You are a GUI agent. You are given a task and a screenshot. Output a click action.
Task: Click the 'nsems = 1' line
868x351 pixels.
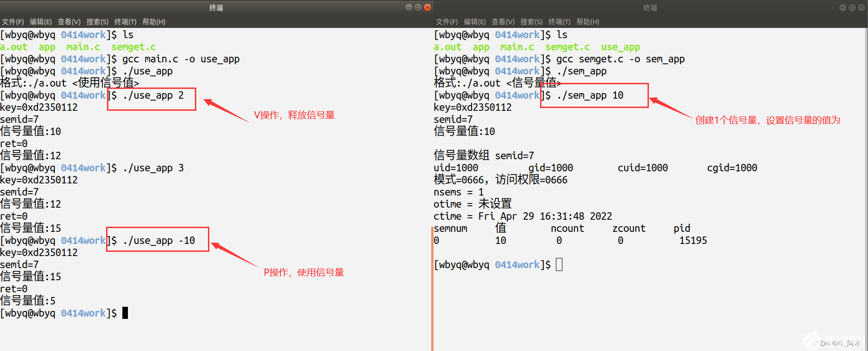(x=459, y=192)
